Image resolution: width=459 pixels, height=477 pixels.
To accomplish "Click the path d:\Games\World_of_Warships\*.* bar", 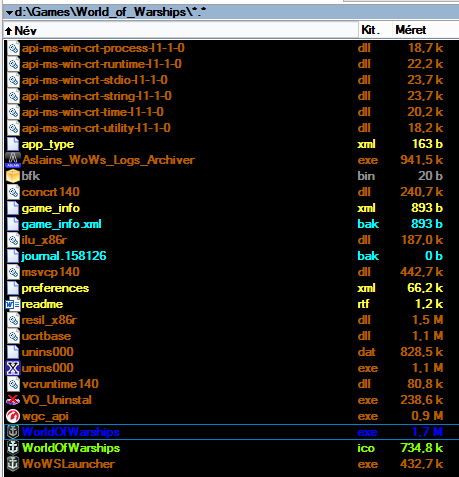I will [x=231, y=13].
